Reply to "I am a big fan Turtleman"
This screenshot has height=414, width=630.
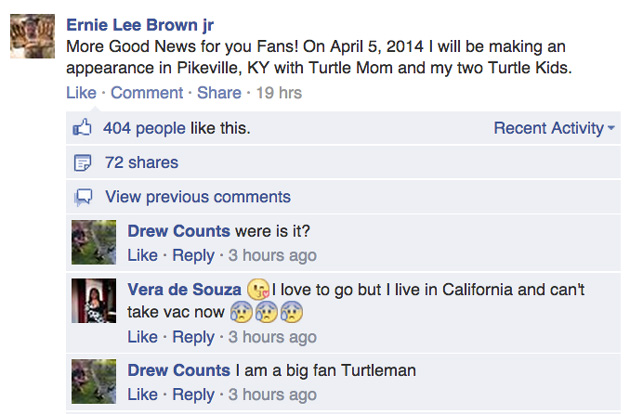point(193,395)
